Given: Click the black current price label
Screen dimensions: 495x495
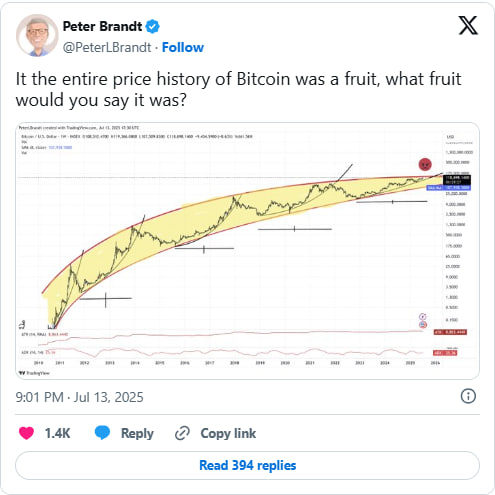Looking at the screenshot, I should coord(456,180).
